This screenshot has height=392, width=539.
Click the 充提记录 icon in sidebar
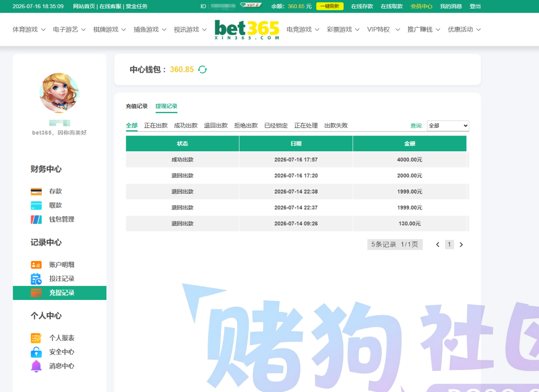coord(36,293)
